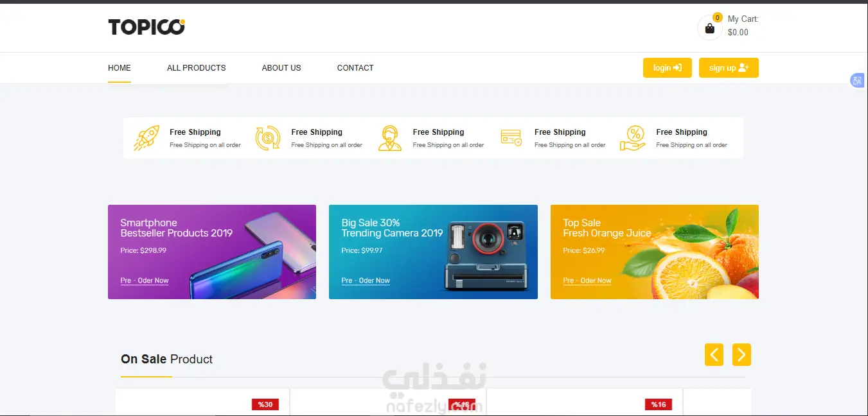Open the Smartphone Bestseller Products banner

click(212, 252)
